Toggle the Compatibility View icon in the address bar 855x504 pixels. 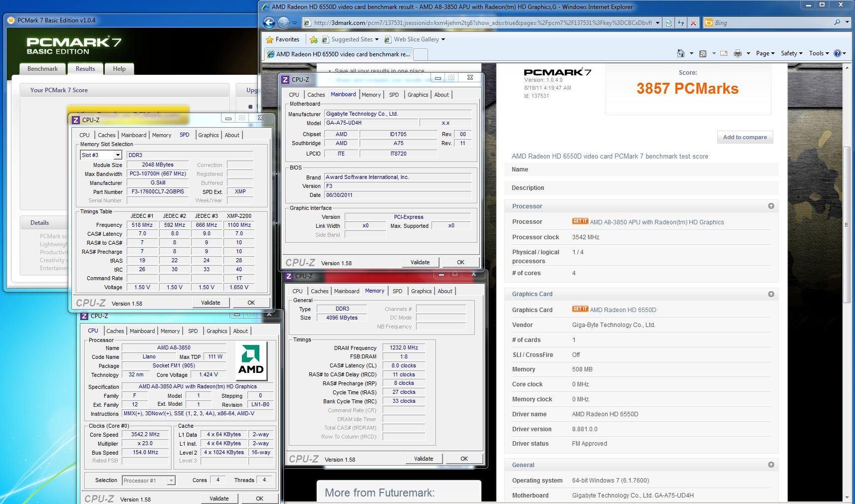coord(668,23)
